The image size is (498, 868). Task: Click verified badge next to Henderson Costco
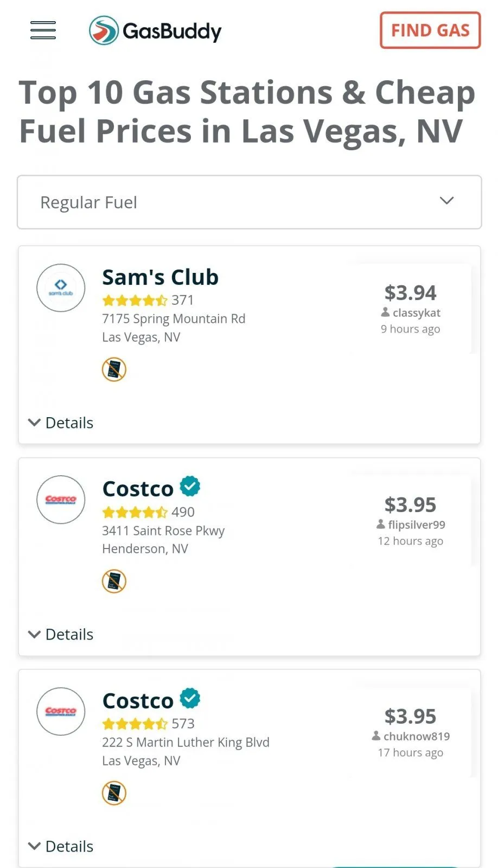tap(190, 486)
